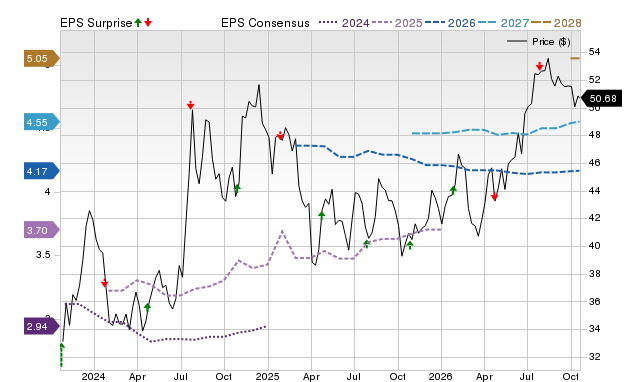Click the 48 price axis label
This screenshot has height=382, width=640.
[594, 135]
